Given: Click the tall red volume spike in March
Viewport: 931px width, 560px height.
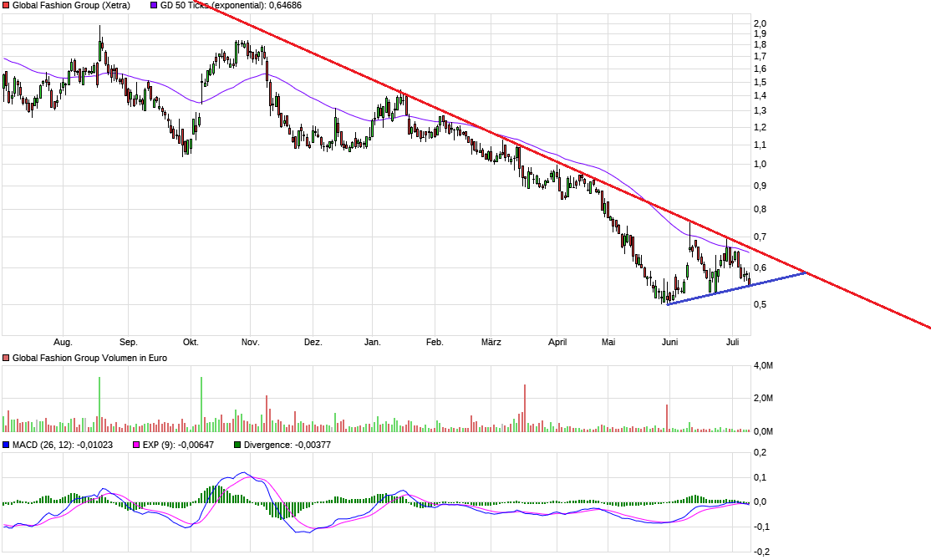Looking at the screenshot, I should tap(525, 408).
